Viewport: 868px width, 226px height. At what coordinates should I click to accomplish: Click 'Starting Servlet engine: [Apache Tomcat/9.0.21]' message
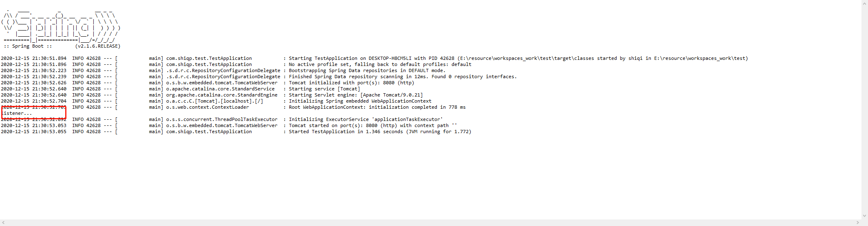pyautogui.click(x=356, y=95)
